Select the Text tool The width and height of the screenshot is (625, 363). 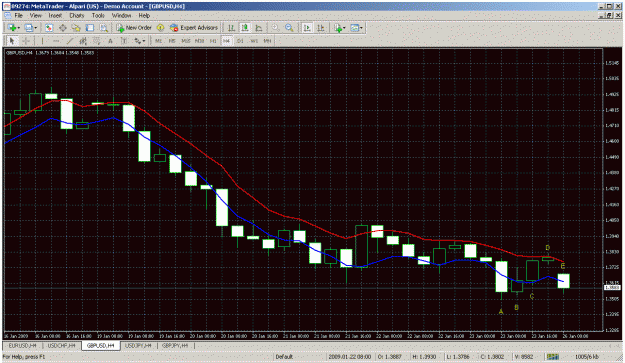point(110,41)
